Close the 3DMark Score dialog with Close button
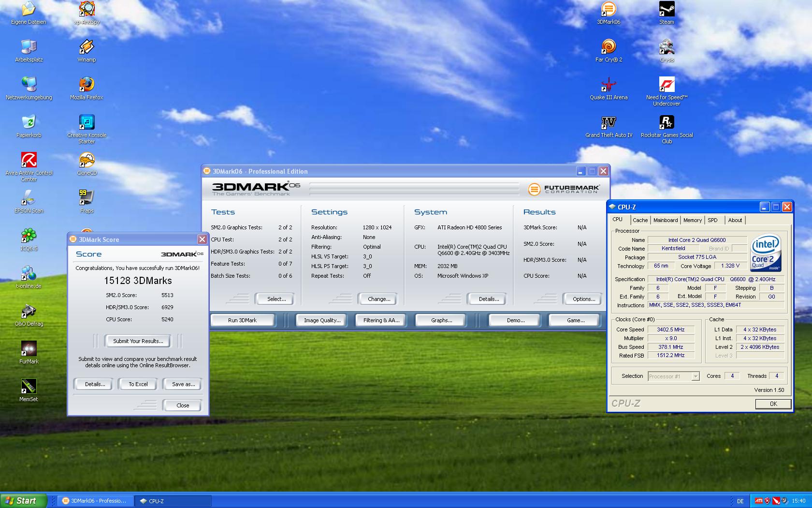Image resolution: width=812 pixels, height=508 pixels. click(183, 405)
